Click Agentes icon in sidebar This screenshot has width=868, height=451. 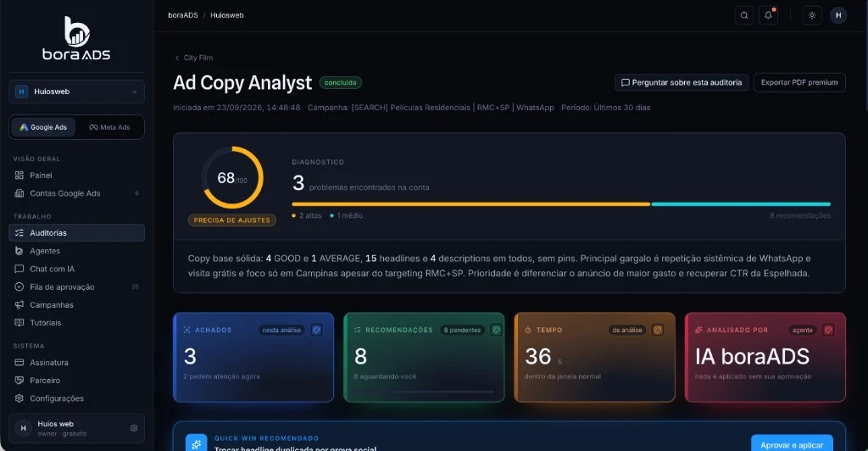tap(19, 251)
